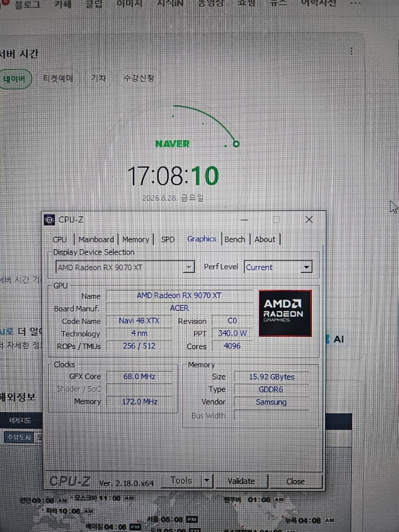The width and height of the screenshot is (399, 532).
Task: Click the Validate button
Action: [241, 481]
